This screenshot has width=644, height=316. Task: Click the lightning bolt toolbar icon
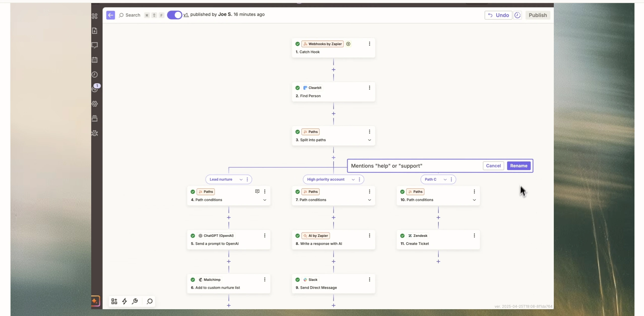124,301
